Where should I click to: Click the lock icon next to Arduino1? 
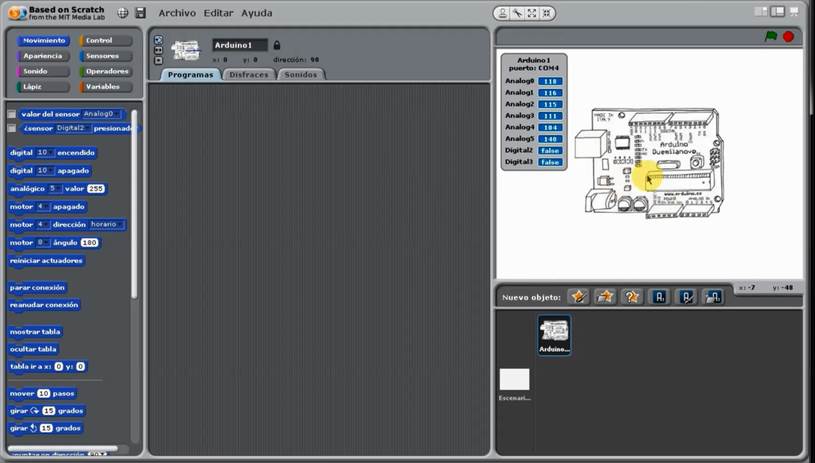[277, 45]
